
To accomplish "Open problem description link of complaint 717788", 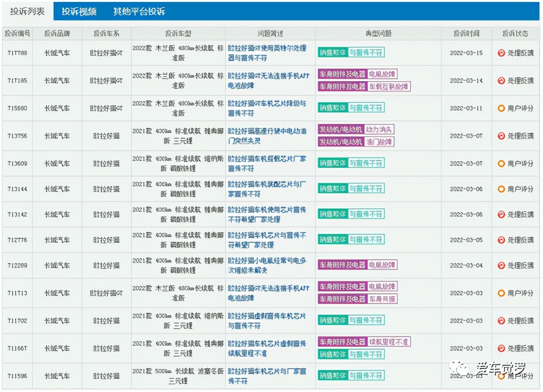I will [267, 53].
